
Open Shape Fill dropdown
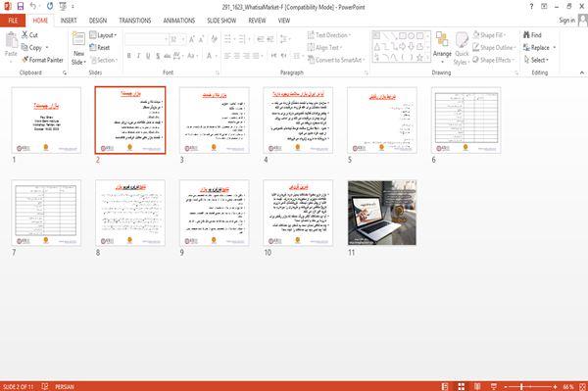(489, 35)
